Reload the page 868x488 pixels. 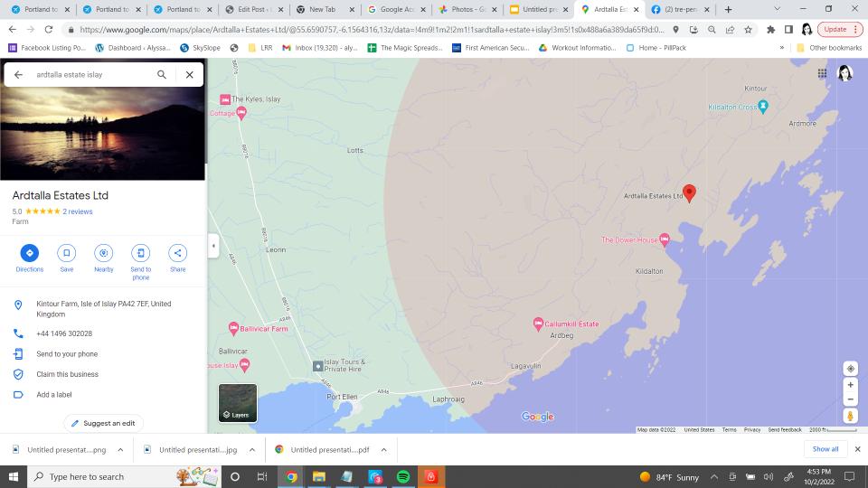[x=49, y=29]
